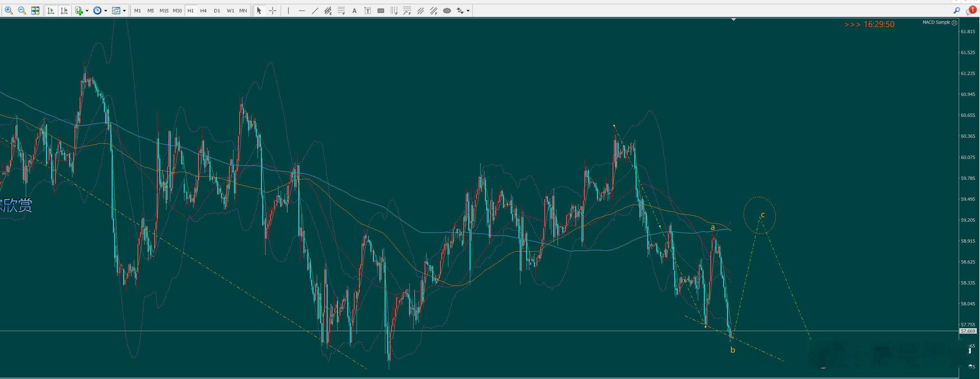
Task: Click the Zoom In magnifier icon
Action: [9, 11]
